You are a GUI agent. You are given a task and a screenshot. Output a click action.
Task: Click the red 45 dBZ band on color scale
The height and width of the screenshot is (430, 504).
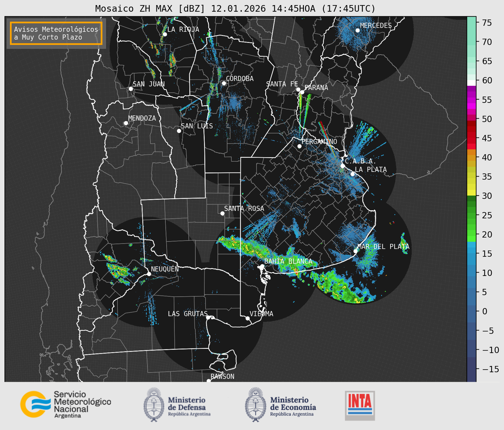(x=471, y=138)
